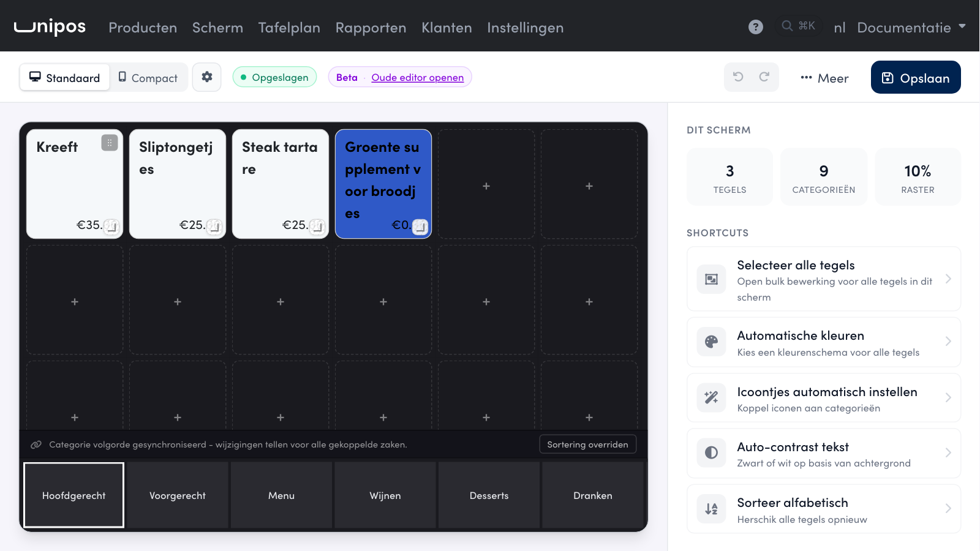Click the magic wand icon for Icoontjes instellen
The height and width of the screenshot is (551, 980).
pos(711,397)
